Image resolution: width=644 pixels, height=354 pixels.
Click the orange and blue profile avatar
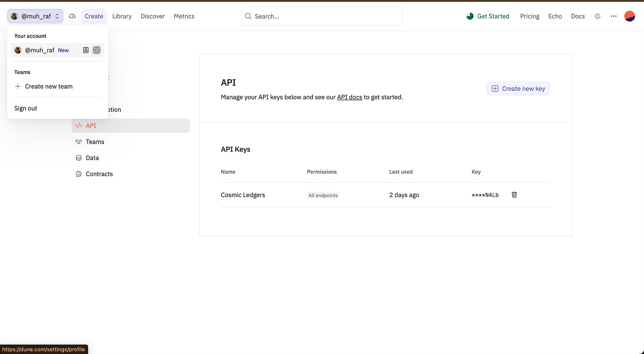point(630,16)
